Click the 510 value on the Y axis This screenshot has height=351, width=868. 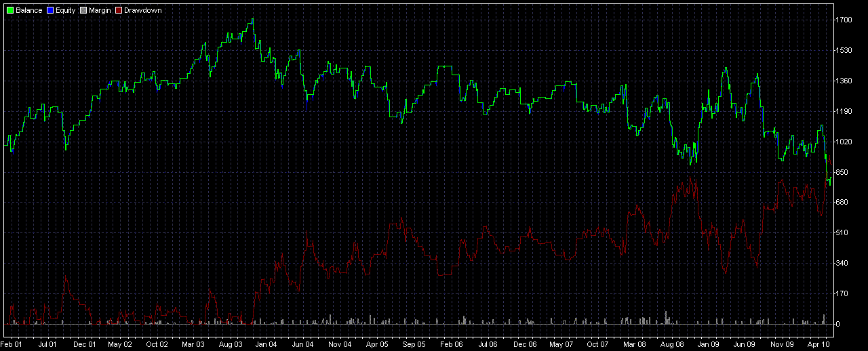(842, 233)
